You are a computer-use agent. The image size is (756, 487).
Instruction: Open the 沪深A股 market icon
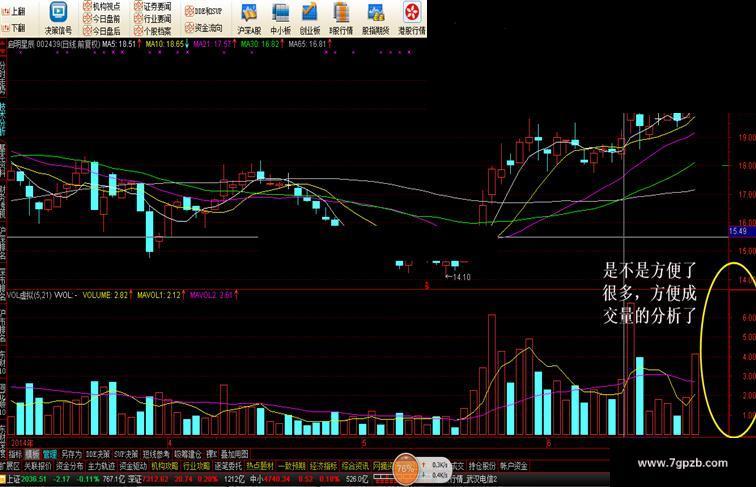[249, 13]
